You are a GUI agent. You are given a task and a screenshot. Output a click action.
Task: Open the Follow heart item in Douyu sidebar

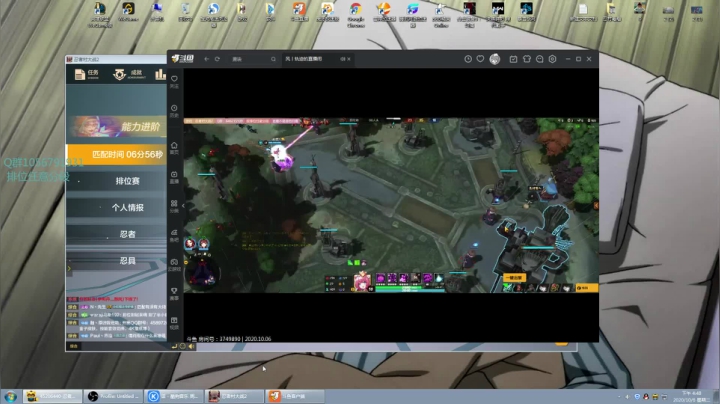174,81
